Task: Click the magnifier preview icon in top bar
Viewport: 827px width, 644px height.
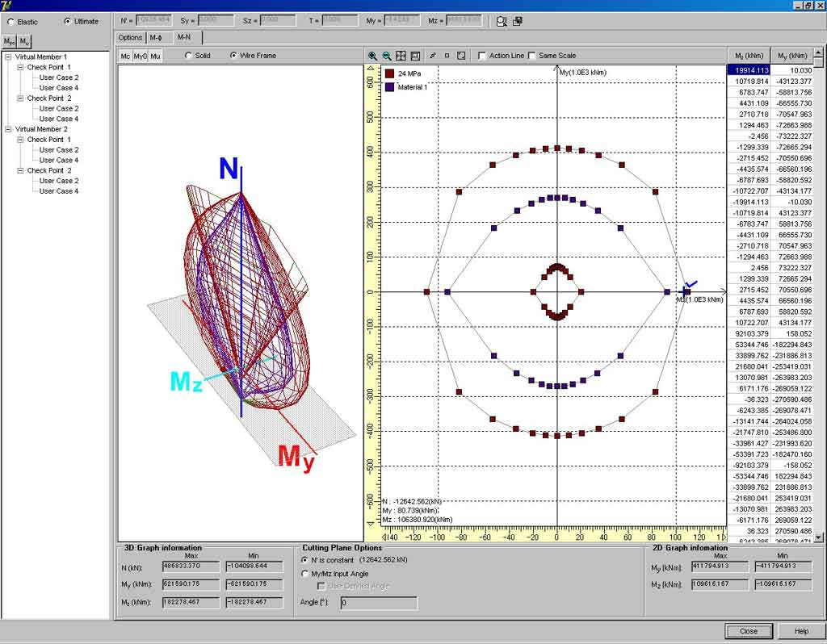Action: [502, 21]
